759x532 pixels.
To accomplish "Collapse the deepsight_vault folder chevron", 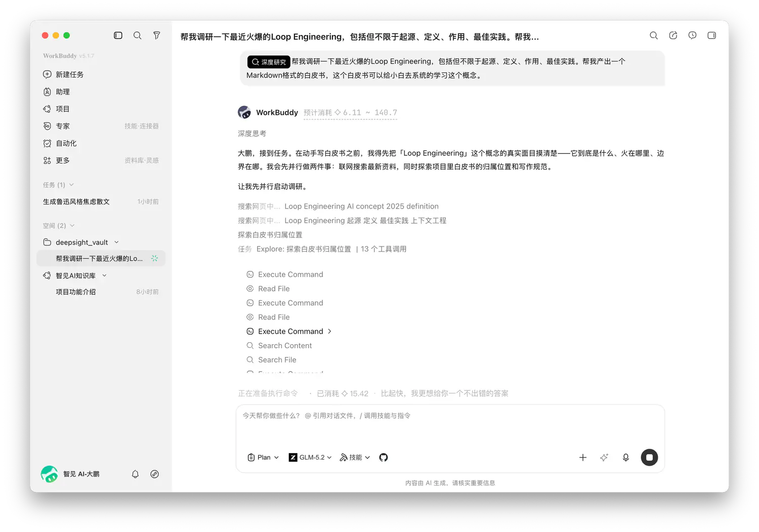I will (116, 242).
